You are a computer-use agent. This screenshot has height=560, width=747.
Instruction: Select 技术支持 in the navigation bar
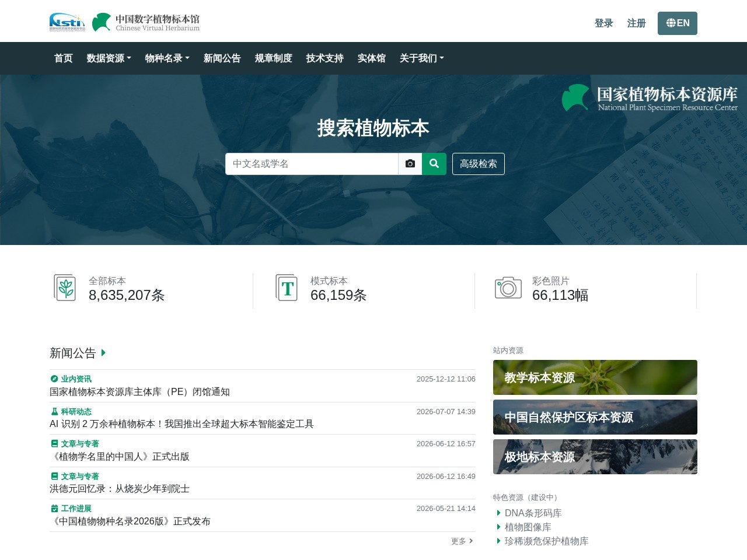pyautogui.click(x=325, y=58)
